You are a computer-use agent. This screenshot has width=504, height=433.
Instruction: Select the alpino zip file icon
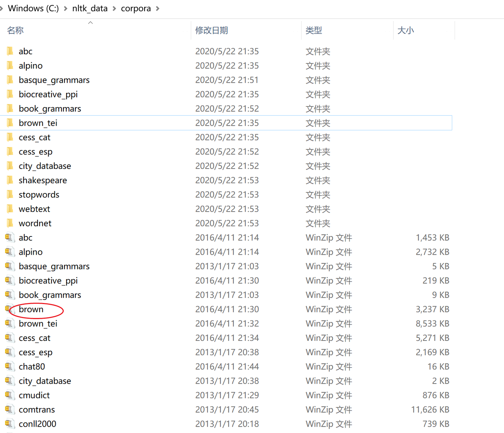coord(9,252)
